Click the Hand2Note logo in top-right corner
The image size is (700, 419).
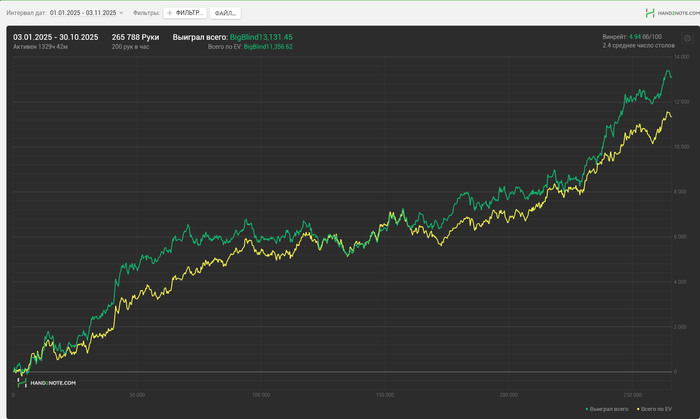click(671, 13)
